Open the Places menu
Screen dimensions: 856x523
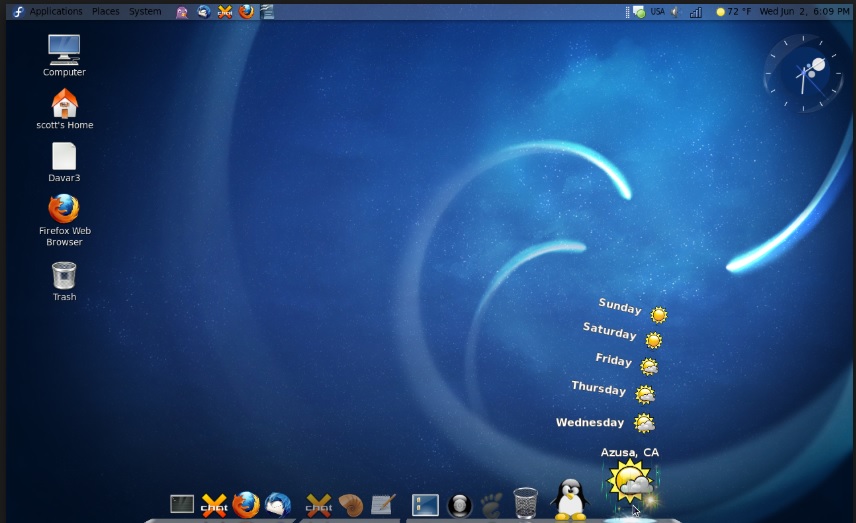105,12
